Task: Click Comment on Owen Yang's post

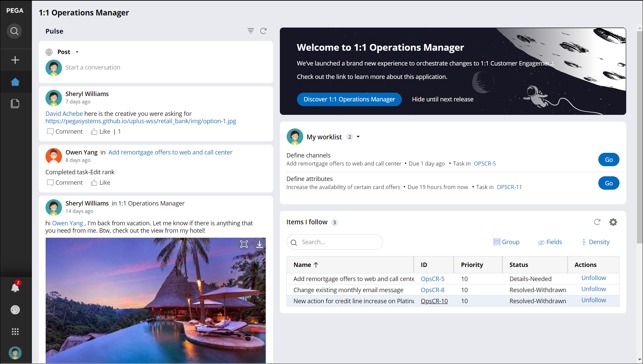Action: coord(65,183)
